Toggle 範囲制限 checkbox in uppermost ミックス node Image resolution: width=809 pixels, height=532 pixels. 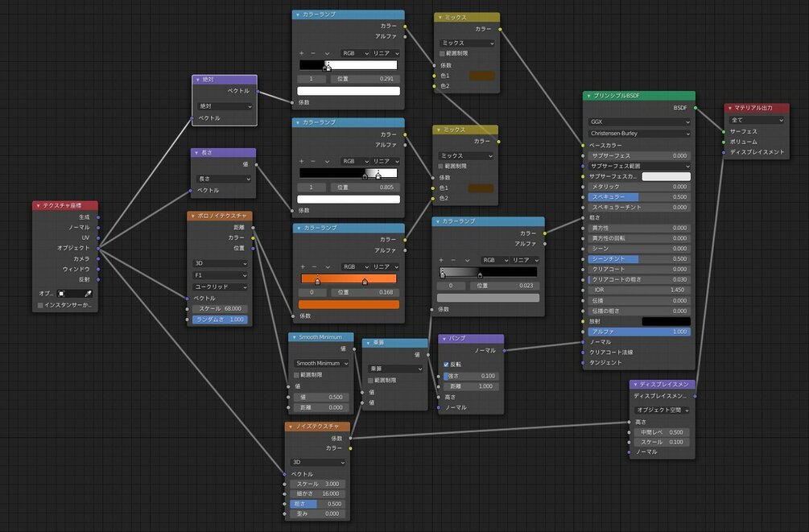pos(442,53)
